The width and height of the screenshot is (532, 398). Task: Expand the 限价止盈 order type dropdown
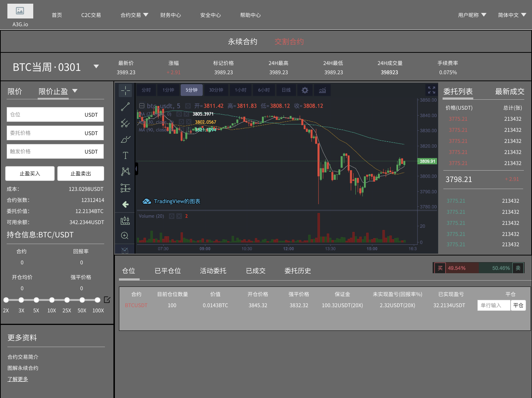click(75, 91)
